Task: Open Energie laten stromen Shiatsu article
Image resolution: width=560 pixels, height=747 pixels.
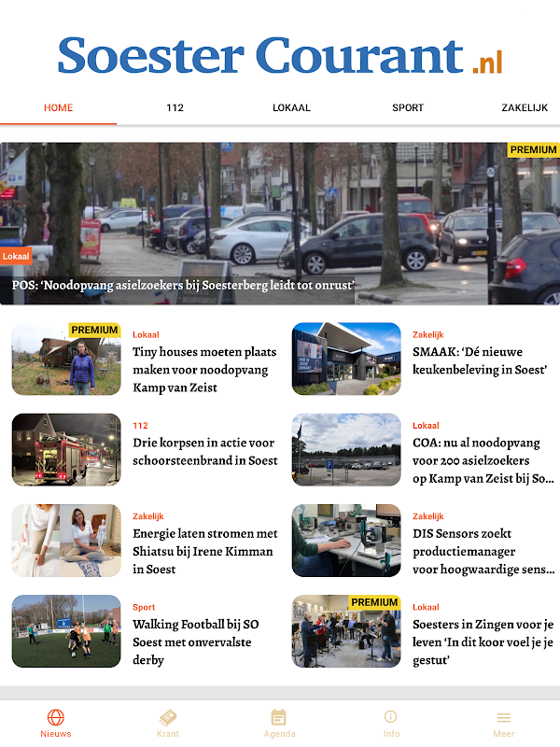Action: 204,551
